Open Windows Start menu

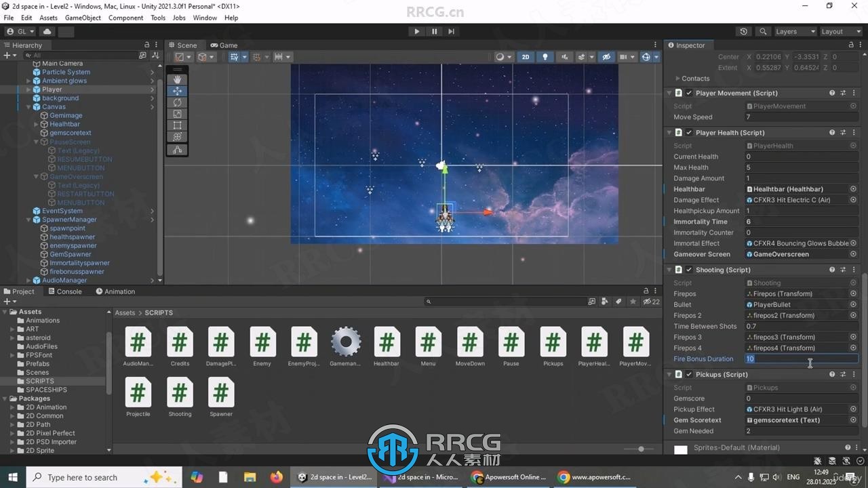tap(12, 477)
